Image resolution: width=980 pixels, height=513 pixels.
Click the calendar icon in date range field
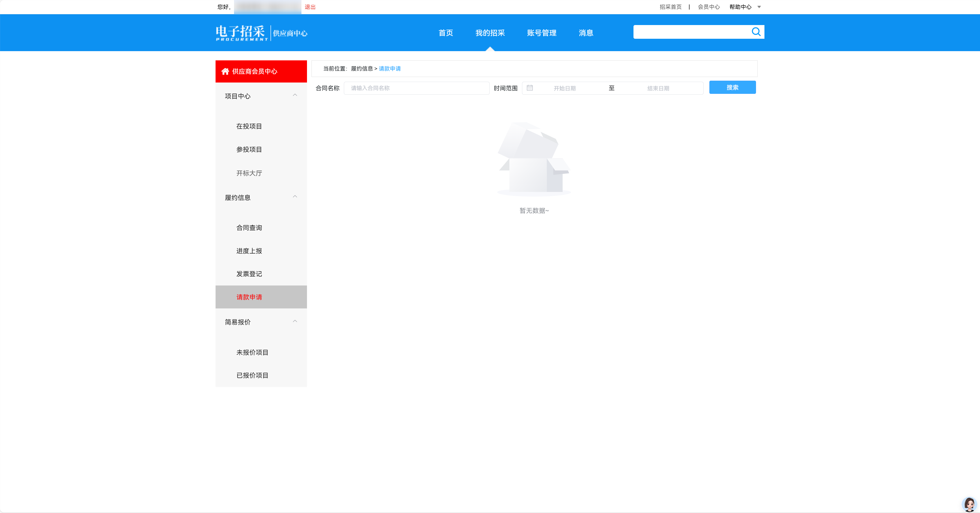530,88
